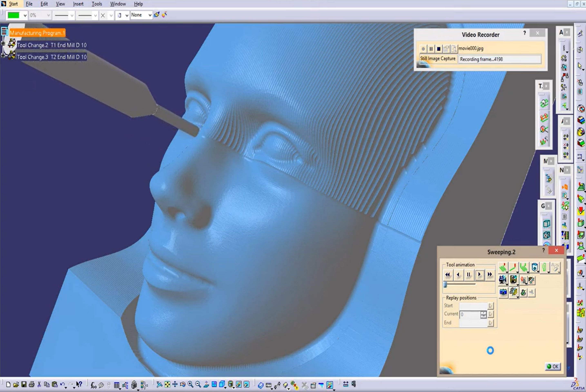
Task: Open file with the folder icon
Action: coord(16,384)
